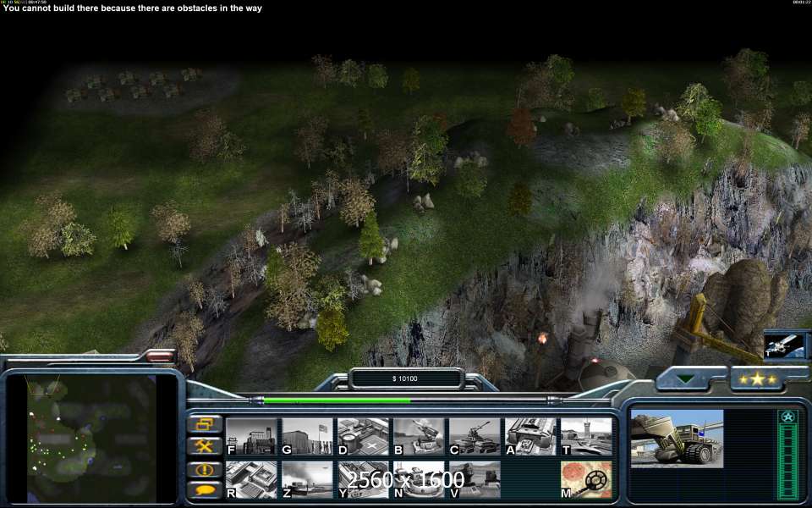This screenshot has height=508, width=812.
Task: Select the Strategy Center build icon (R)
Action: pyautogui.click(x=251, y=480)
